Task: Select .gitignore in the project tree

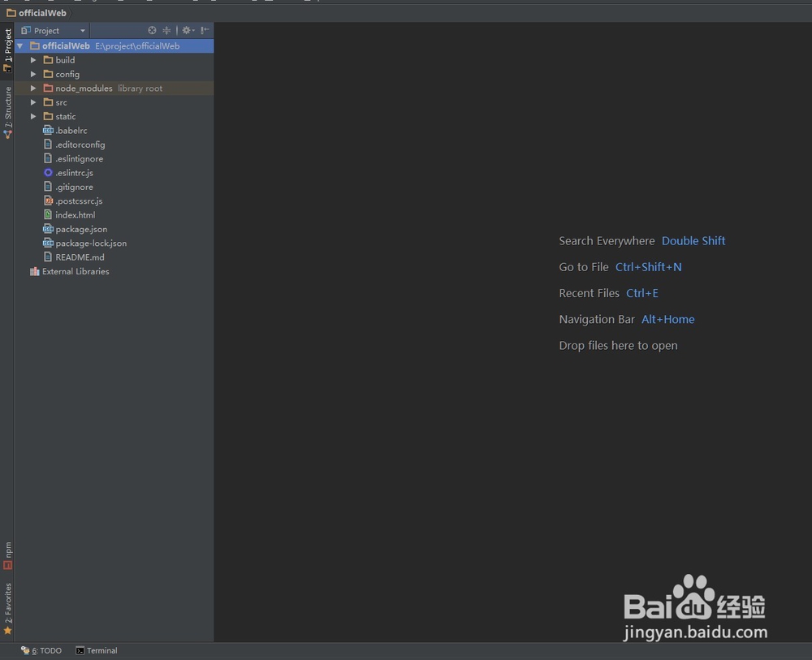Action: coord(75,187)
